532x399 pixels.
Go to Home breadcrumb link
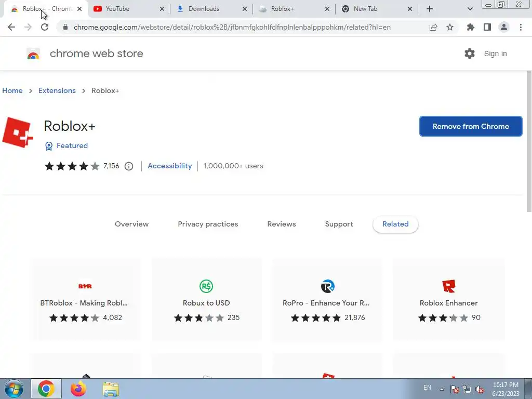pyautogui.click(x=12, y=90)
